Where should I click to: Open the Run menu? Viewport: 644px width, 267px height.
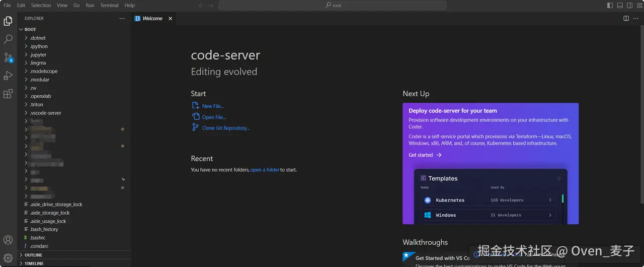tap(90, 5)
